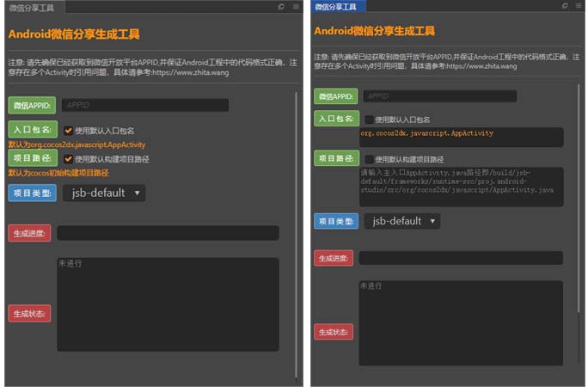Screen dimensions: 588x387
Task: Enable the unchecked 使用默认构建项目路径 checkbox
Action: click(x=369, y=159)
